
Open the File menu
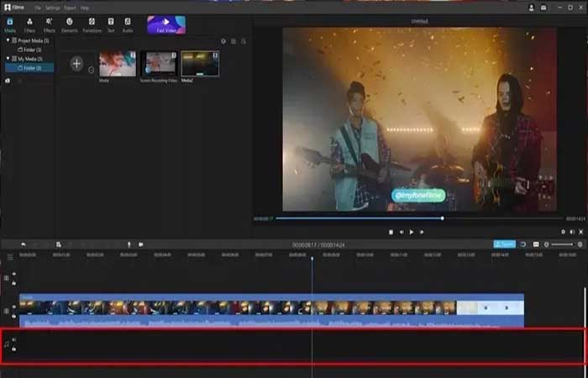38,8
